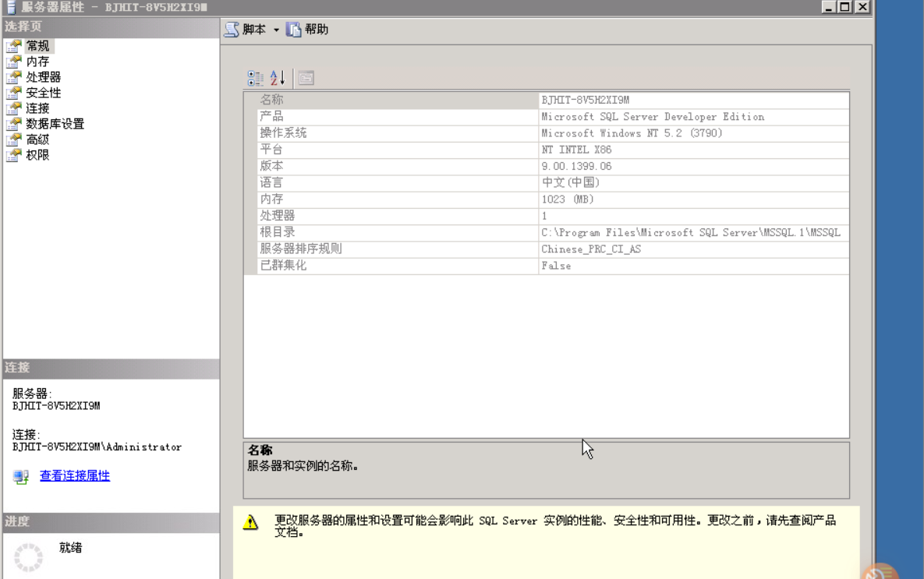Click the 帮助 button label

317,30
